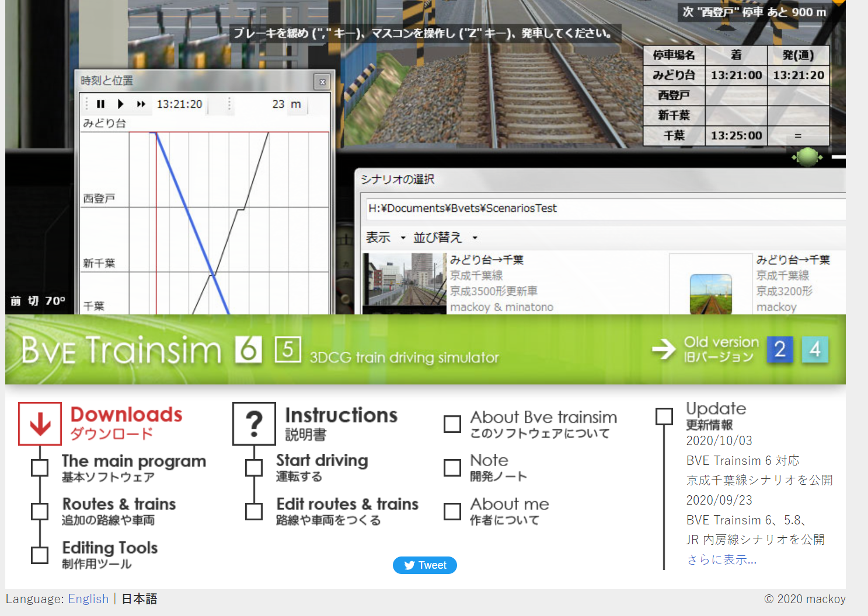Select the Editing Tools navigation entry
The image size is (868, 616).
point(39,555)
